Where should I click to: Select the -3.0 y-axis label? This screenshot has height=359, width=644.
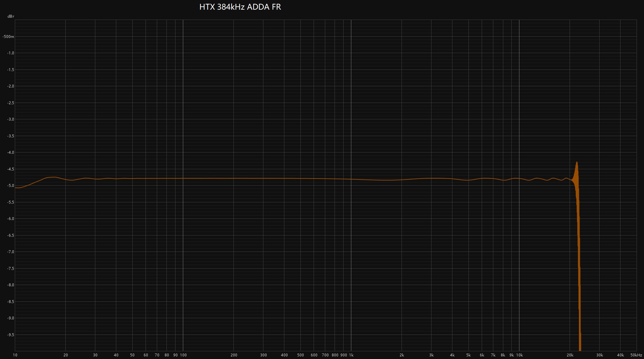pyautogui.click(x=11, y=119)
